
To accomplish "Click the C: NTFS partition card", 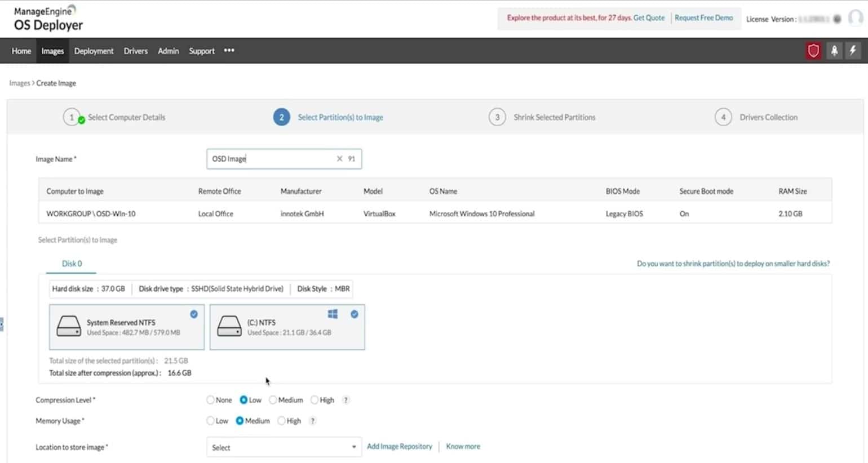I will point(287,327).
